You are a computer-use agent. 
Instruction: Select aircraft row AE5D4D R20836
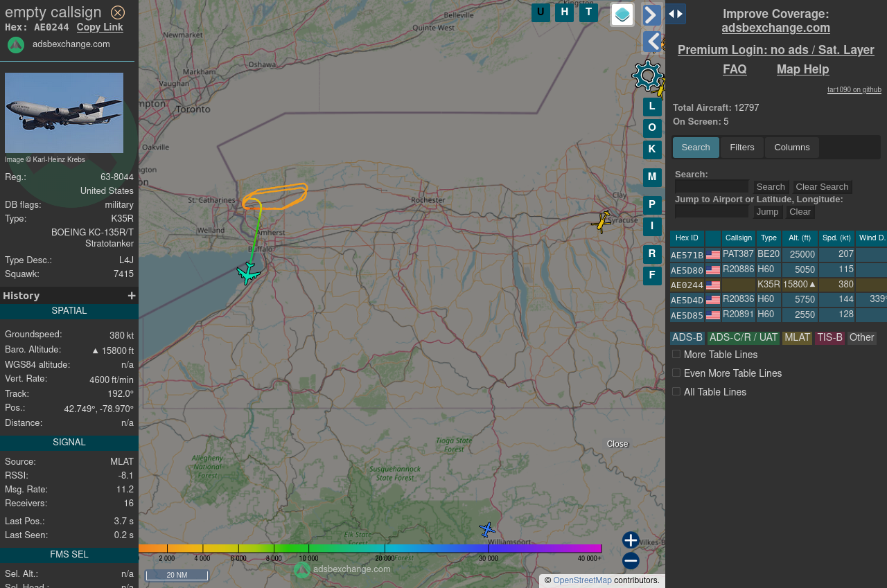point(778,300)
